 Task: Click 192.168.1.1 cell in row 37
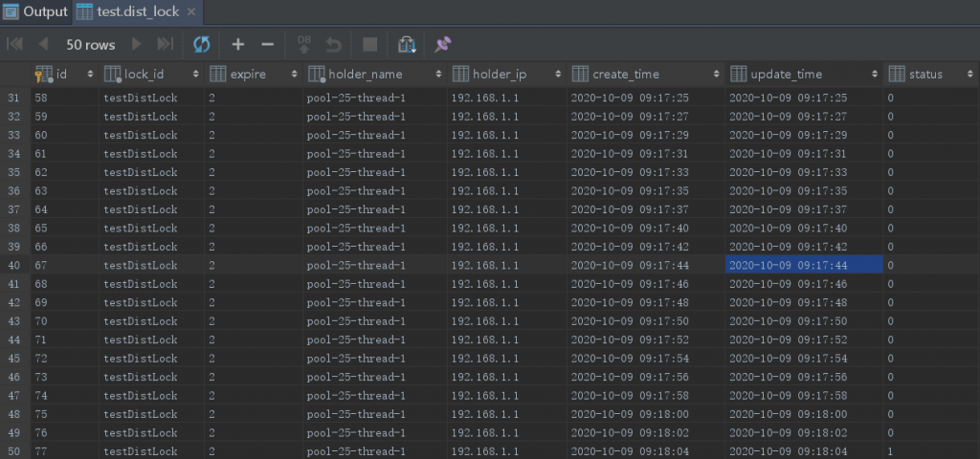(506, 209)
